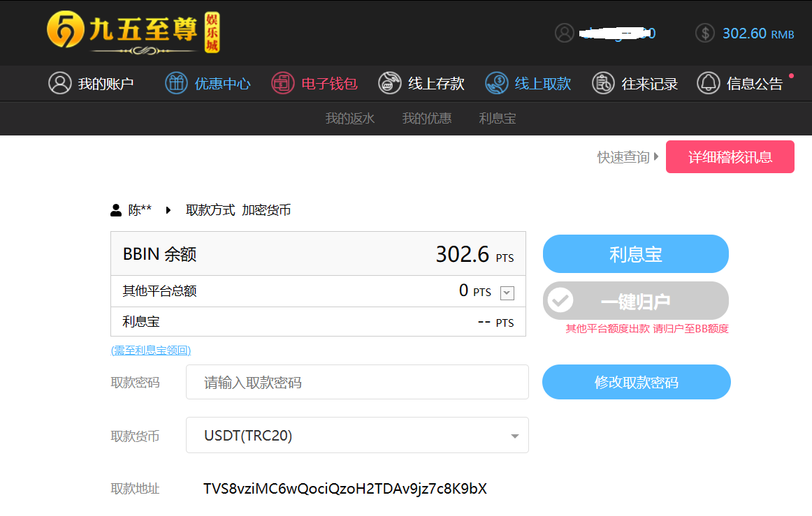Click the 详细稽核讯息 pink button
The width and height of the screenshot is (812, 516).
click(730, 156)
